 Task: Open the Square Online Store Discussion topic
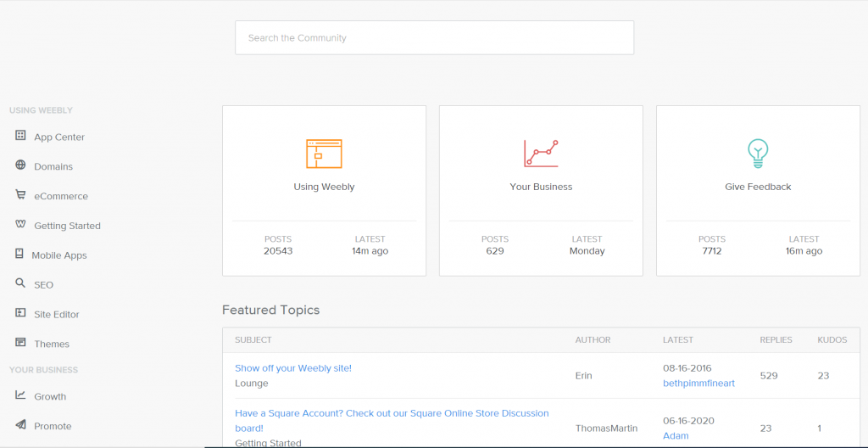coord(392,420)
